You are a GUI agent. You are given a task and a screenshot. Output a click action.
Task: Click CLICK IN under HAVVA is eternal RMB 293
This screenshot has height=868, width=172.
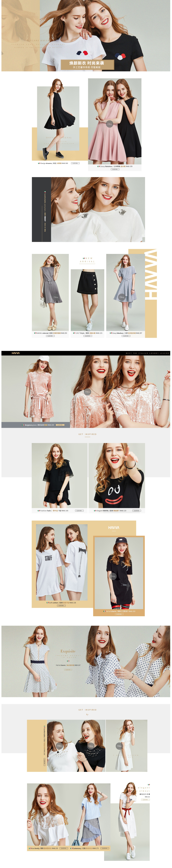pos(50,336)
